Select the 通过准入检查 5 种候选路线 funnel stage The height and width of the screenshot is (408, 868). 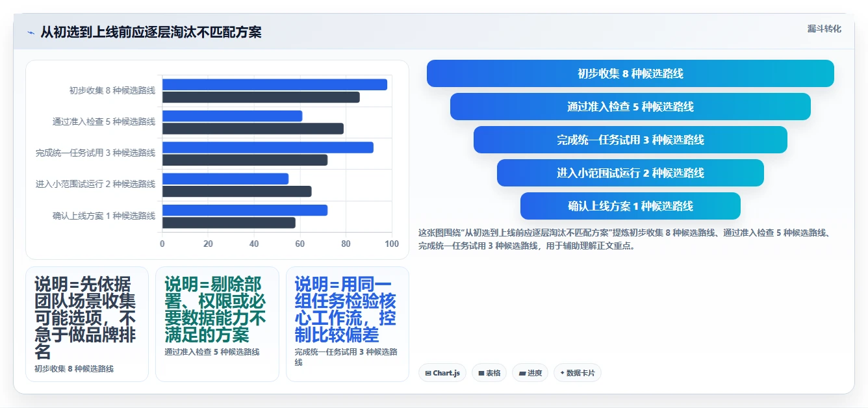coord(630,107)
